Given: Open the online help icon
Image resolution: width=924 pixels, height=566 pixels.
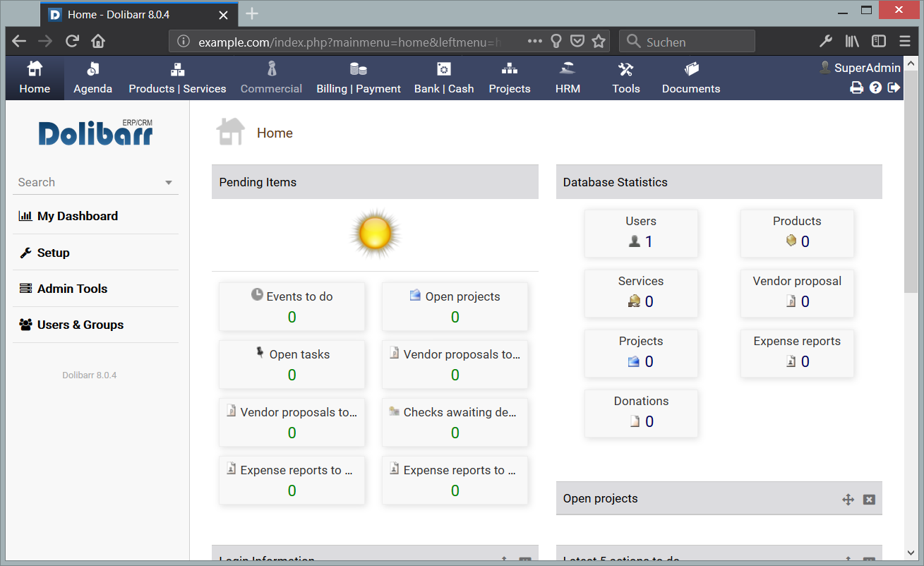Looking at the screenshot, I should [x=875, y=88].
